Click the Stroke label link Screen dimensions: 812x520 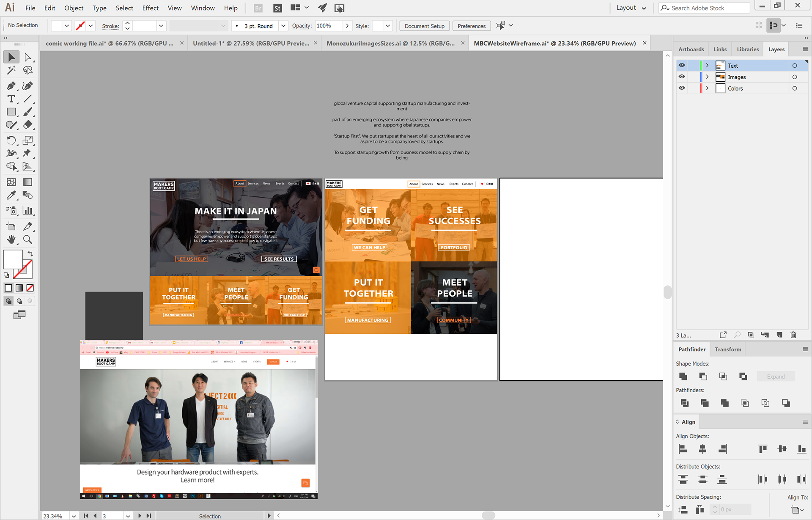tap(110, 26)
